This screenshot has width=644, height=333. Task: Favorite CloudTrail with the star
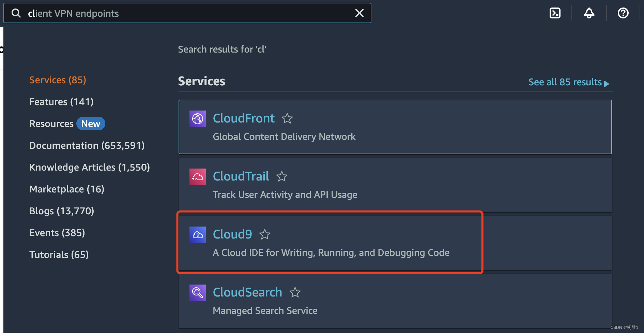pos(282,176)
